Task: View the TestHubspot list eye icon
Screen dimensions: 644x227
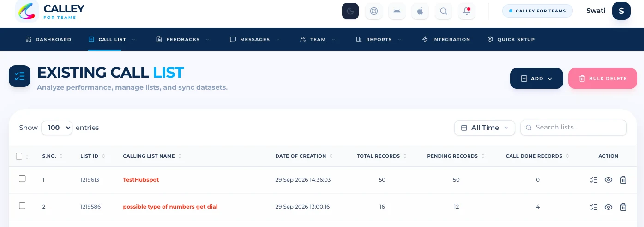Action: click(608, 180)
